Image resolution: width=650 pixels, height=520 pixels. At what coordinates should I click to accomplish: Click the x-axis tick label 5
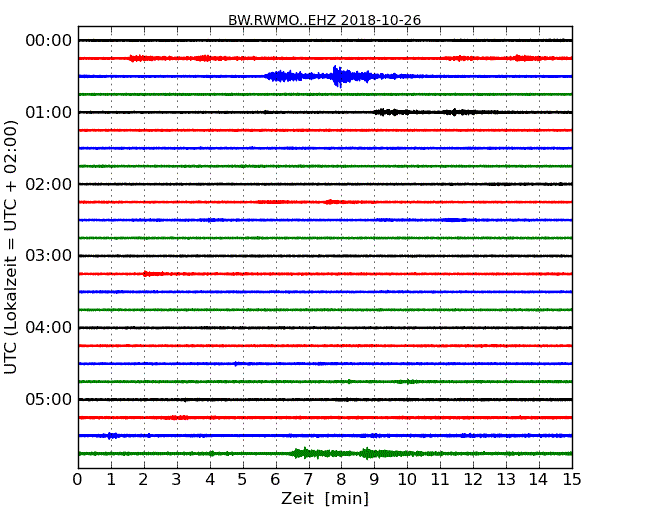coord(243,480)
